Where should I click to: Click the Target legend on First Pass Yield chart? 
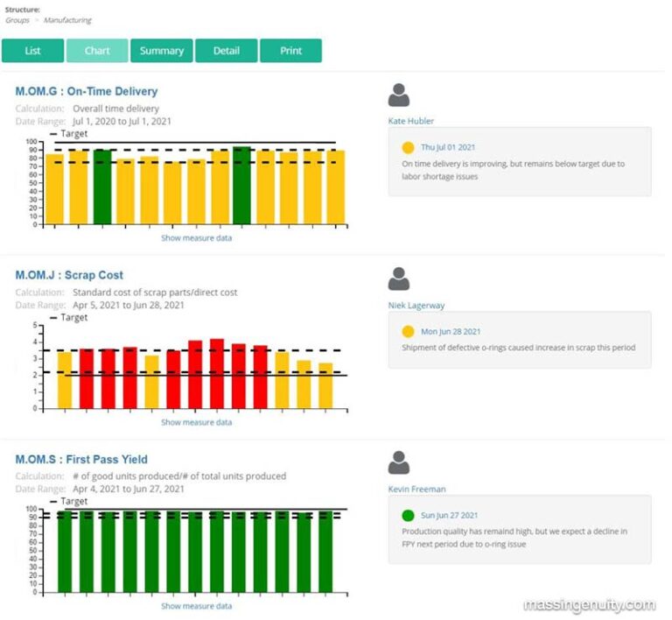(69, 501)
